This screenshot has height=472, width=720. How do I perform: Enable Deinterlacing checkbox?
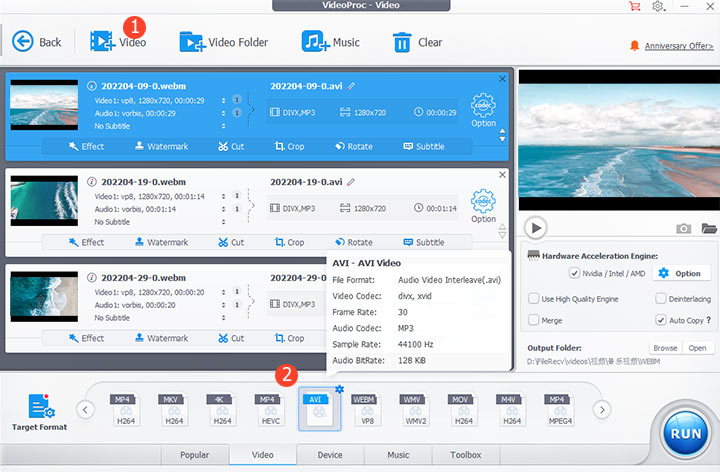(x=660, y=299)
